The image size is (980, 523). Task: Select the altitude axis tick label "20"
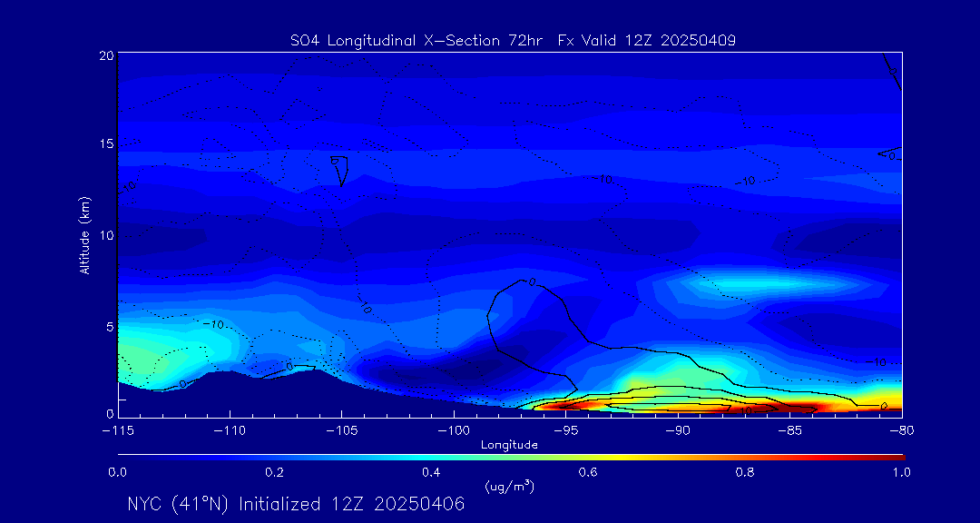106,55
